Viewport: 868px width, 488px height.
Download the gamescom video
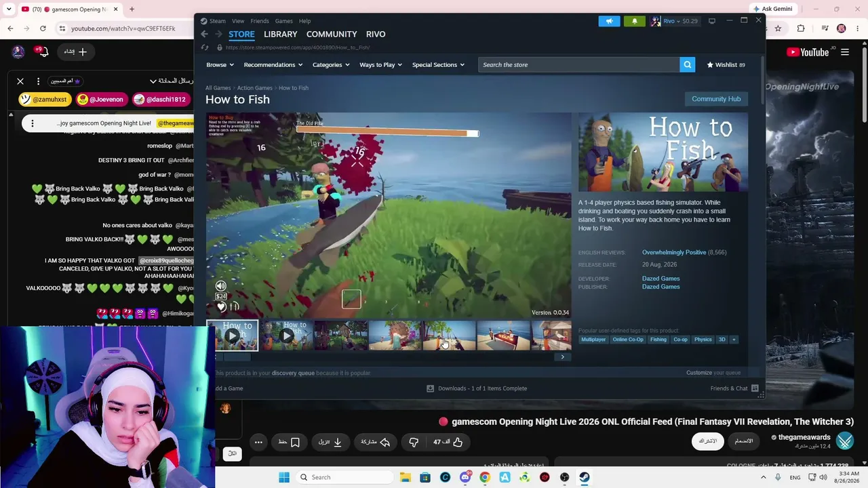pyautogui.click(x=330, y=442)
